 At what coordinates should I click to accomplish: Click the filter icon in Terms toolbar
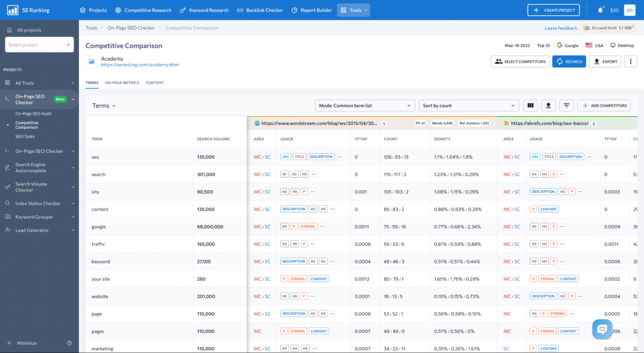click(x=567, y=106)
